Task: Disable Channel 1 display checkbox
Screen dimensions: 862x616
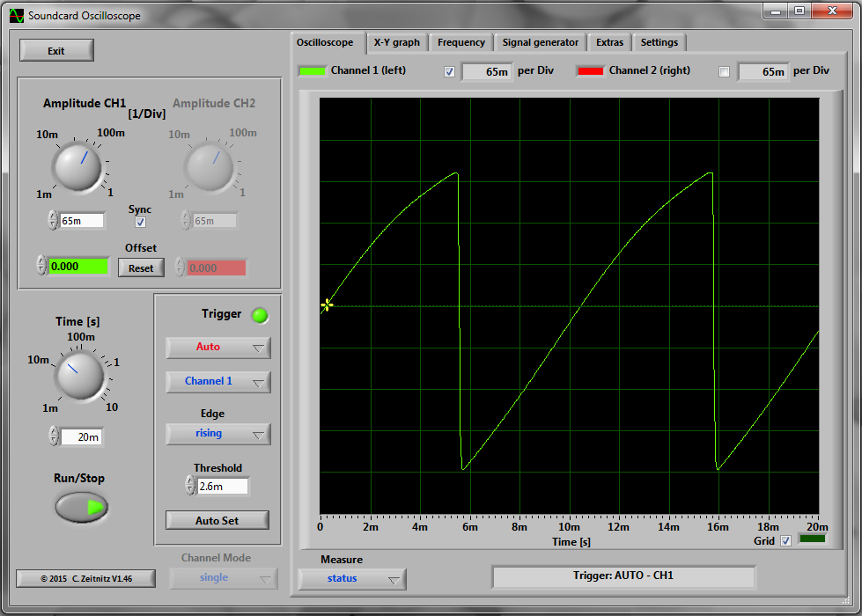Action: pyautogui.click(x=449, y=71)
